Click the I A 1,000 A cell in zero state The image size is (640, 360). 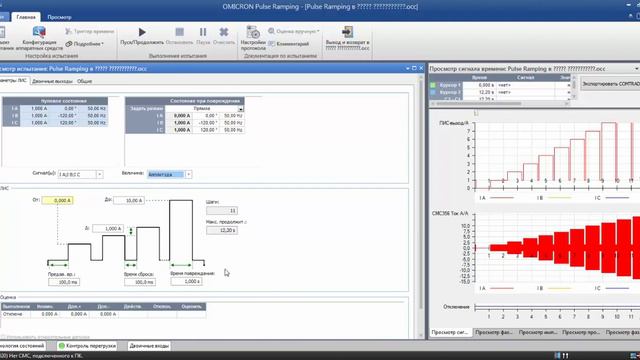pos(33,109)
